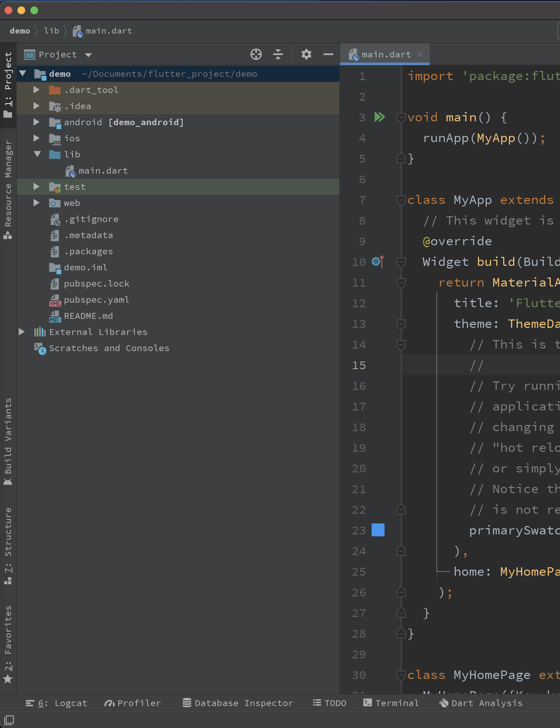The height and width of the screenshot is (728, 560).
Task: Click the override gutter icon on line 10
Action: [378, 262]
